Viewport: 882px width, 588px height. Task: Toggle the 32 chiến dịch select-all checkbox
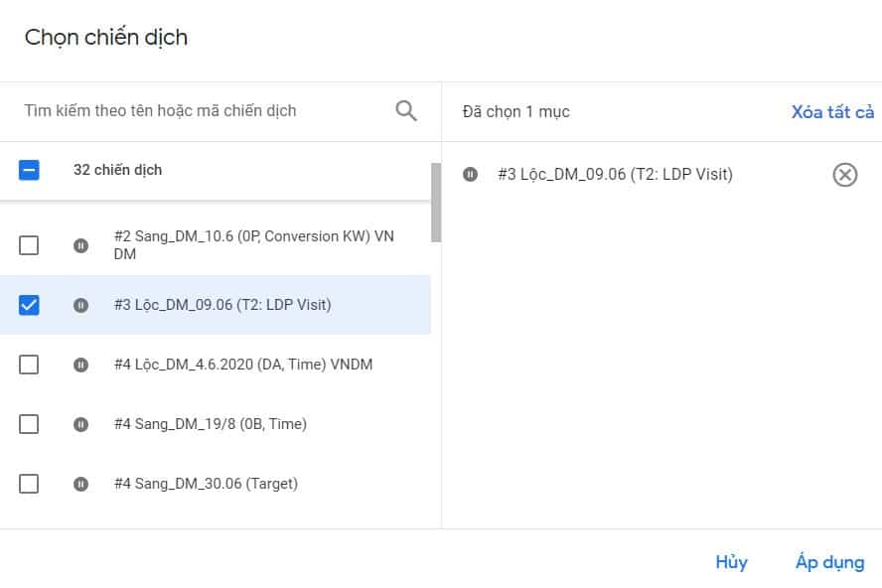(29, 170)
